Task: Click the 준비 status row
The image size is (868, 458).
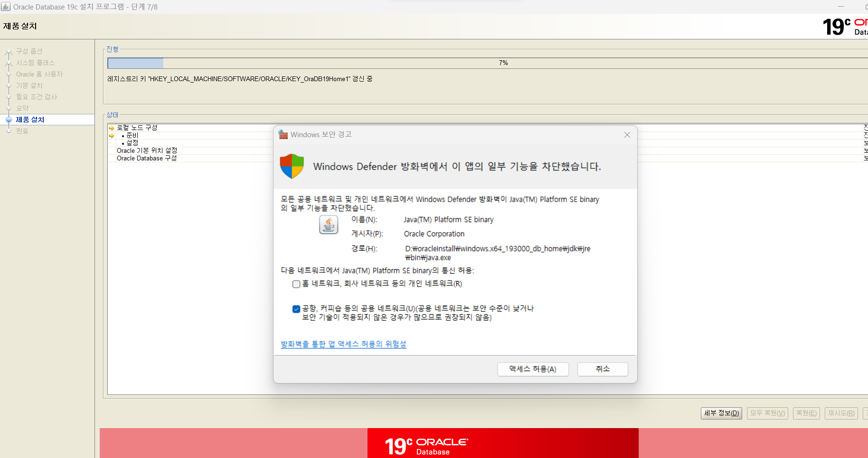Action: (x=132, y=135)
